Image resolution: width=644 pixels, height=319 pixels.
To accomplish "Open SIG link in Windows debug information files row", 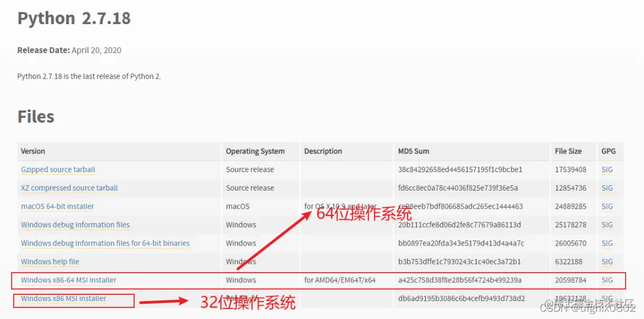I will click(607, 225).
